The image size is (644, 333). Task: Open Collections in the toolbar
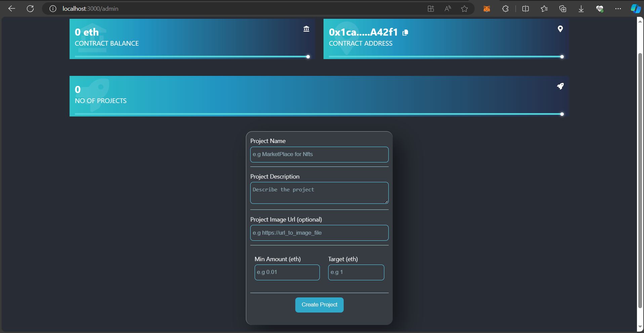(x=563, y=9)
